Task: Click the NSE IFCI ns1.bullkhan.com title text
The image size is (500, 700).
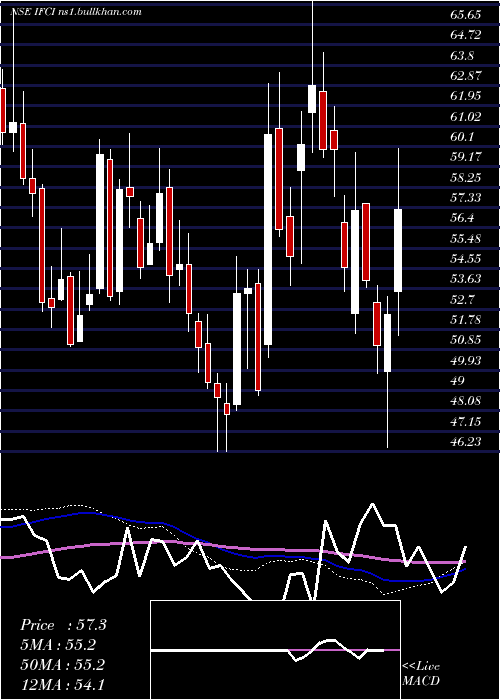Action: click(x=76, y=12)
